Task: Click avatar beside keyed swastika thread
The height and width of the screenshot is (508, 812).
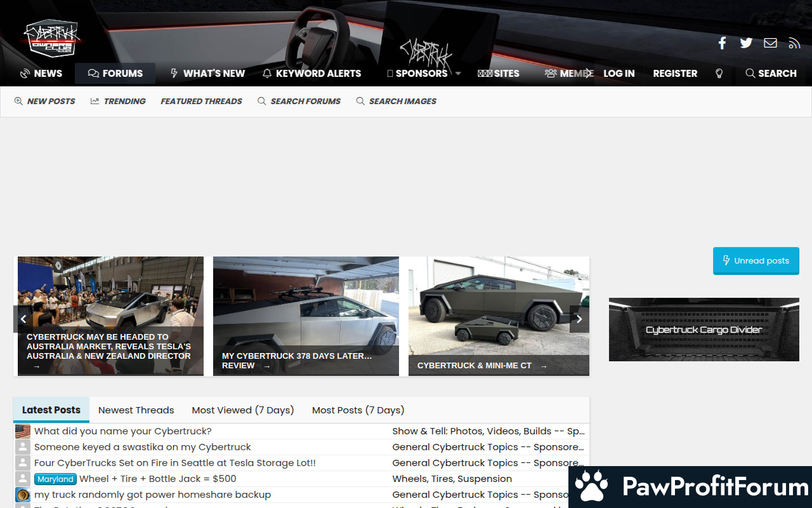Action: (x=23, y=447)
